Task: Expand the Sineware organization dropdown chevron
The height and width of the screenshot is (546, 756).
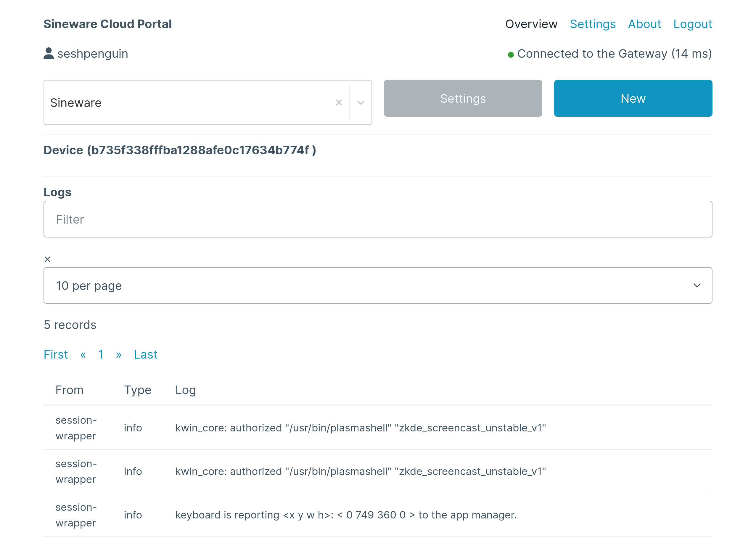Action: pyautogui.click(x=361, y=102)
